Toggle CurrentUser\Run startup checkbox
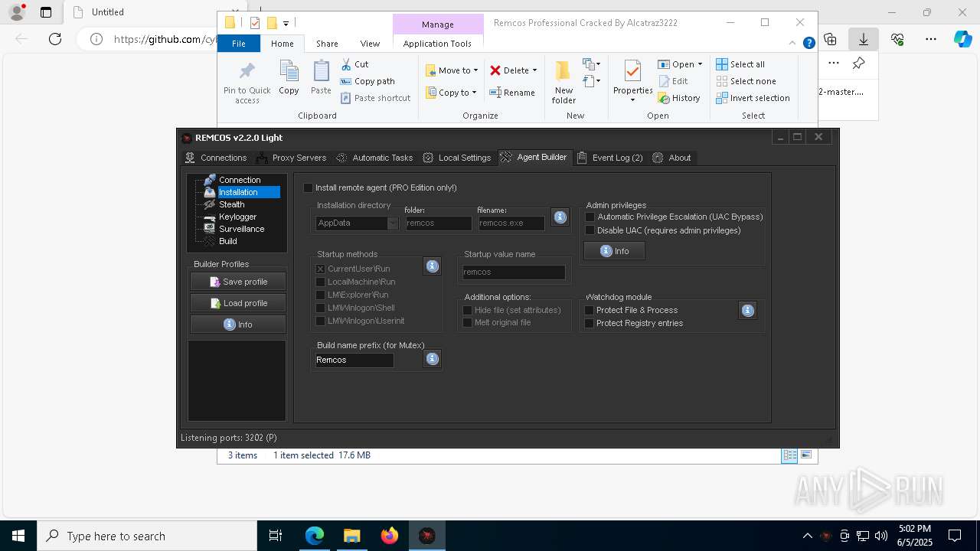The image size is (980, 551). 320,269
